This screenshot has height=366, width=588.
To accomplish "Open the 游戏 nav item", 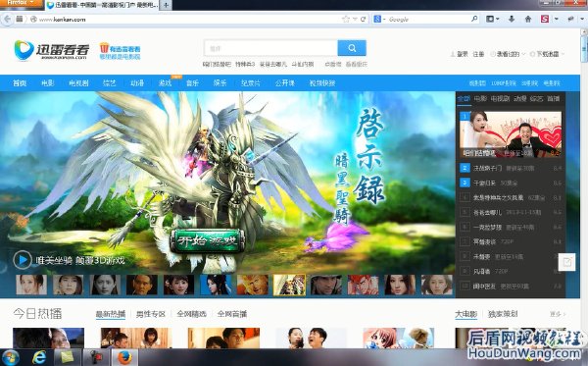I will [x=165, y=83].
